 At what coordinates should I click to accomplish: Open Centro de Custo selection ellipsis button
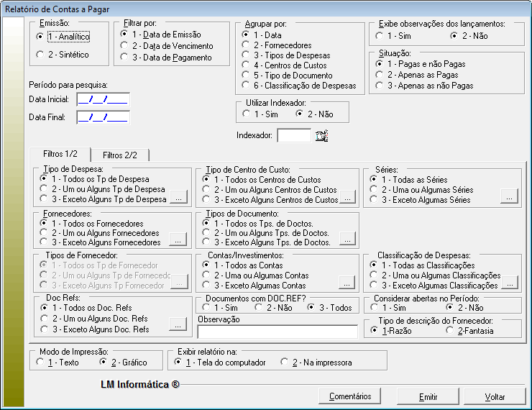tap(347, 199)
